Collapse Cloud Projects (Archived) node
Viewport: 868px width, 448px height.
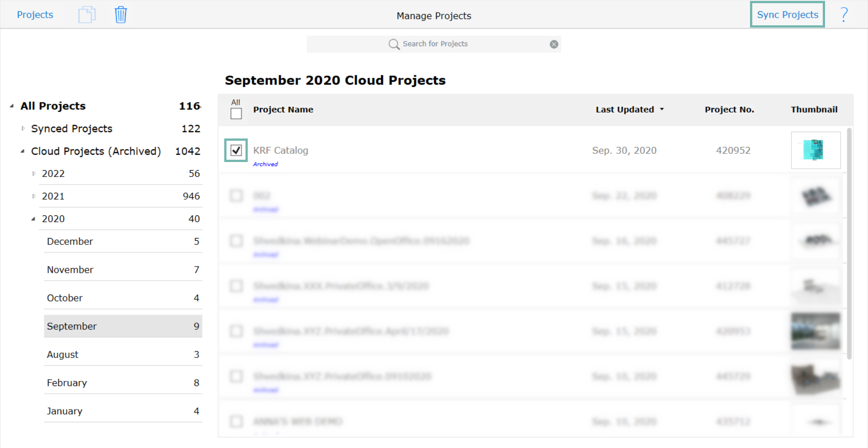coord(23,151)
